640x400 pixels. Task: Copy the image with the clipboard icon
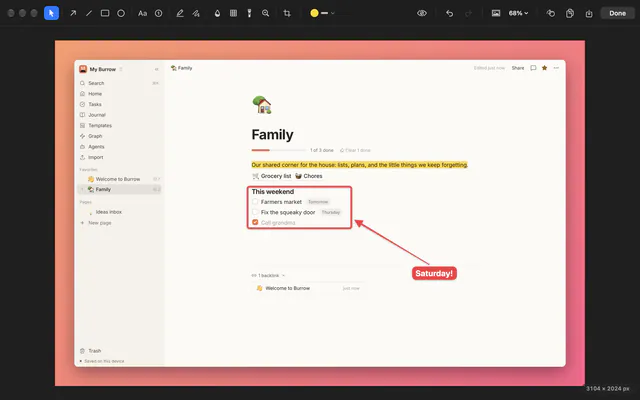tap(570, 13)
